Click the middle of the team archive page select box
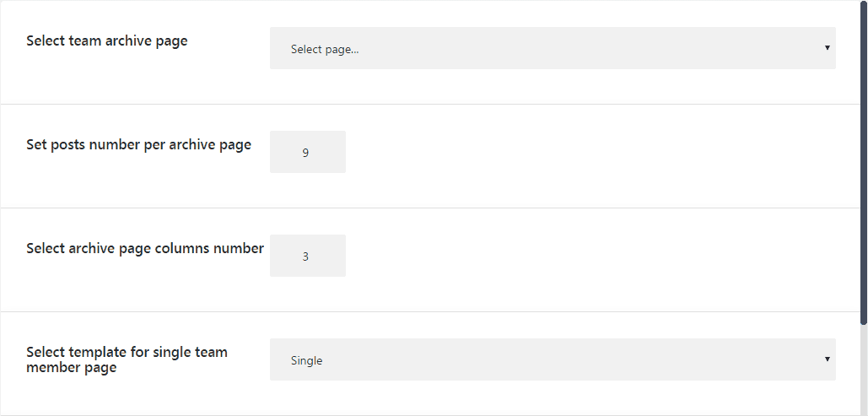868x416 pixels. point(553,48)
